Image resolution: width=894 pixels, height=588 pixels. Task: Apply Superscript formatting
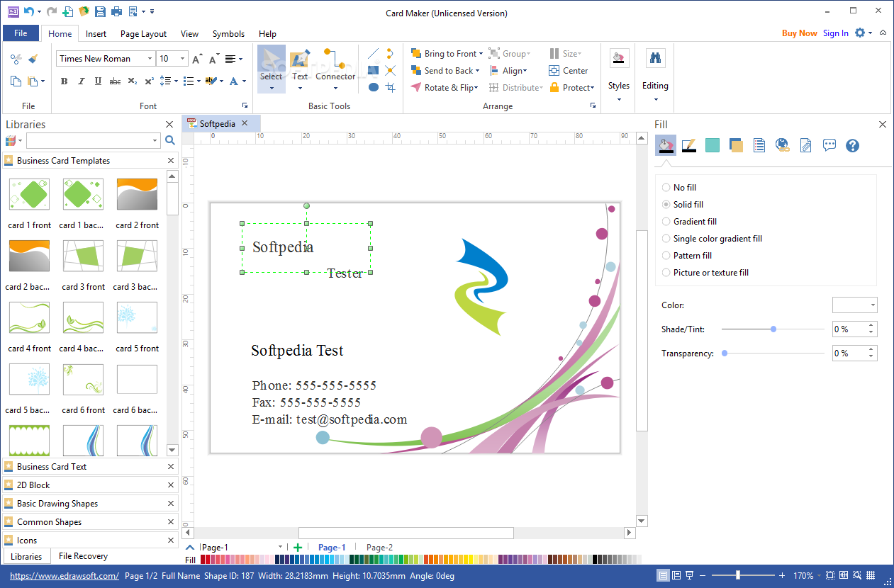149,81
